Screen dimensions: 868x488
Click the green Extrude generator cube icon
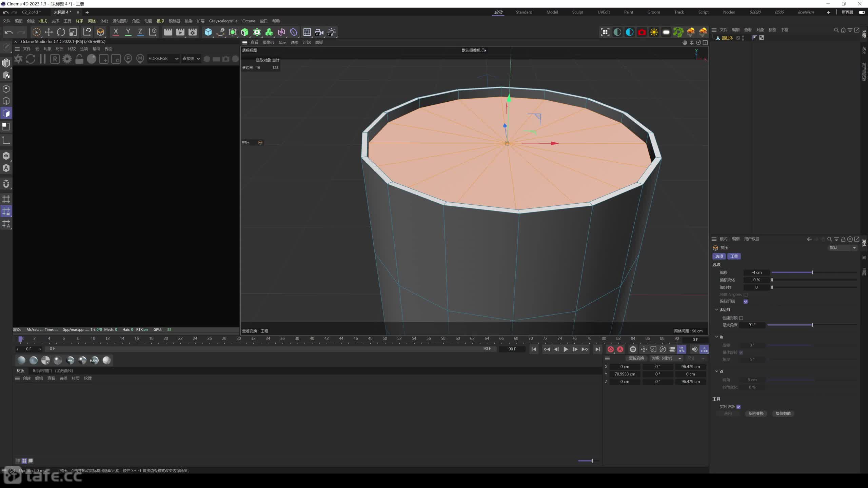coord(245,32)
